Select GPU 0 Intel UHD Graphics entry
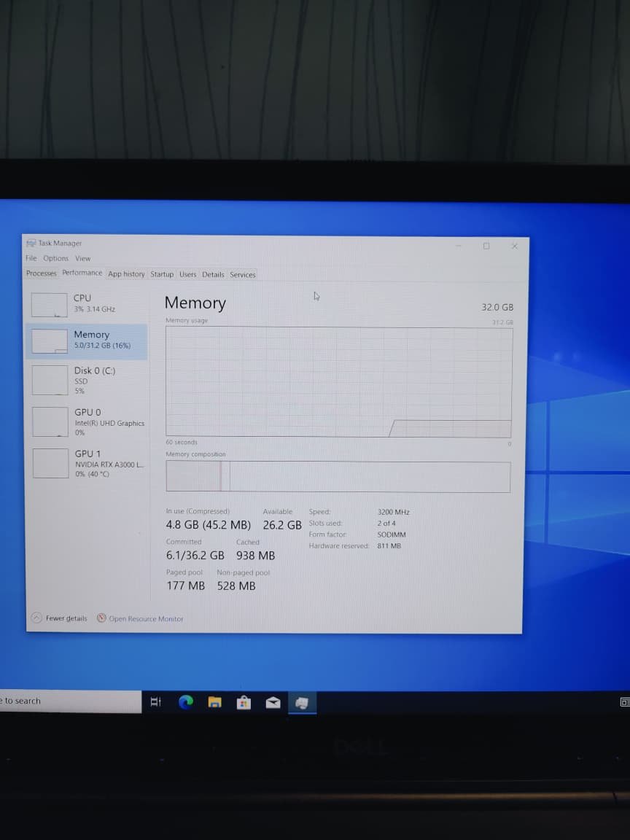This screenshot has height=840, width=630. coord(87,421)
